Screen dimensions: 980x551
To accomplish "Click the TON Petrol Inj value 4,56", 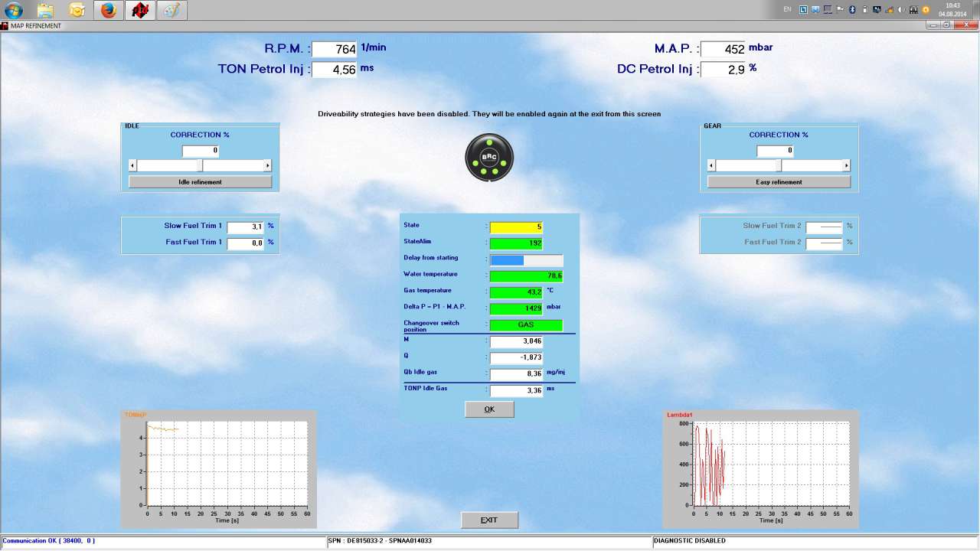I will click(x=335, y=70).
